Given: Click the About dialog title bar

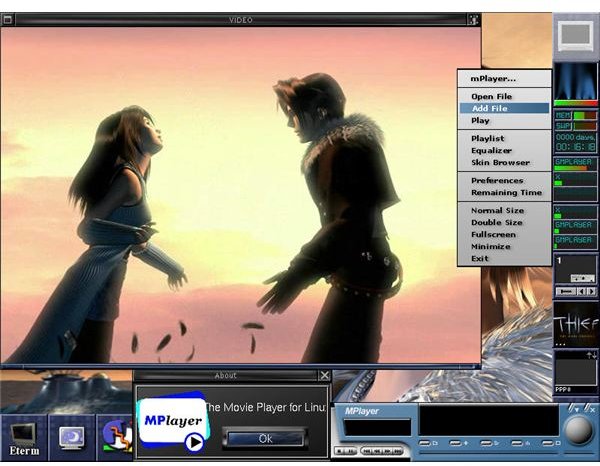Looking at the screenshot, I should coord(226,376).
